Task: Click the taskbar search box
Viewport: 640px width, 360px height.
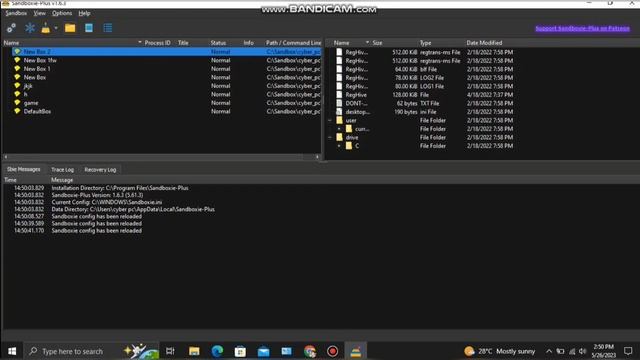Action: pos(91,351)
